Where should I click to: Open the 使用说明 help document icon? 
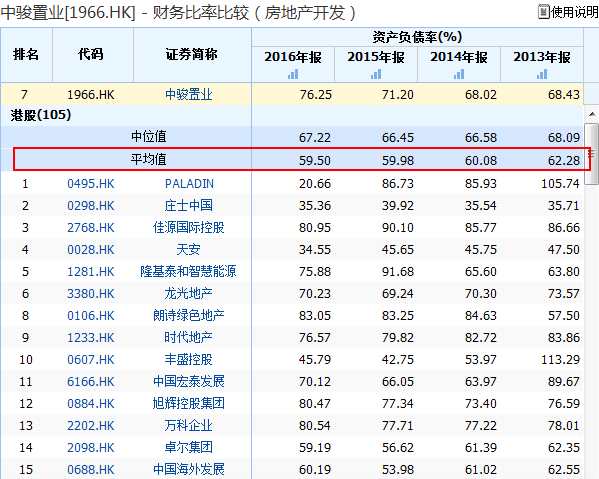[x=544, y=11]
